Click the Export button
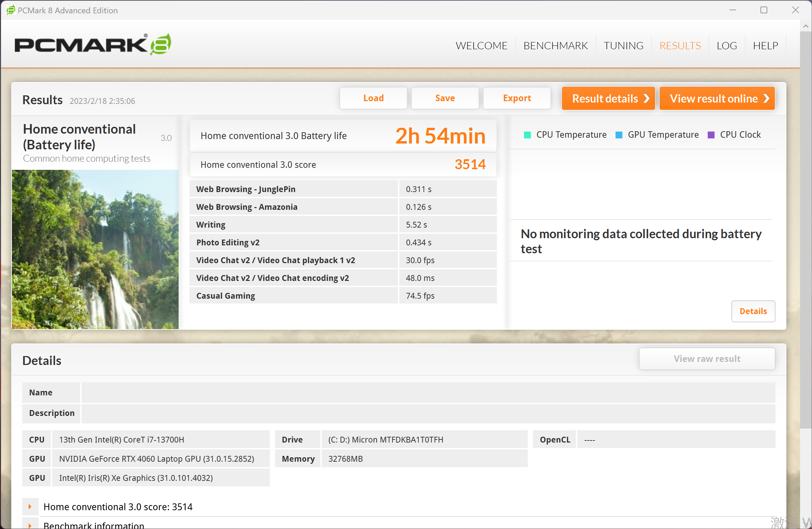Screen dimensions: 812x529 (x=517, y=98)
